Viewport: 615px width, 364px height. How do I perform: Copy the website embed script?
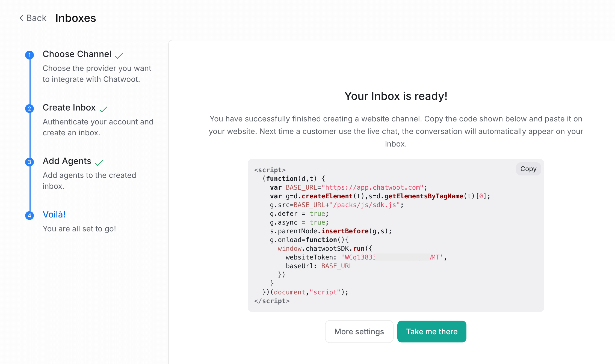(528, 169)
